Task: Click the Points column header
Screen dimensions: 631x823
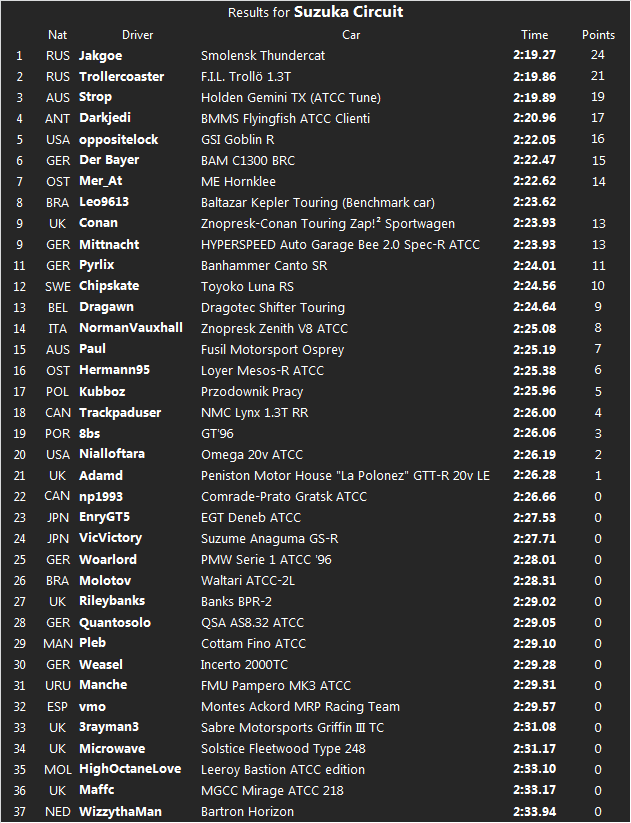Action: click(x=598, y=35)
